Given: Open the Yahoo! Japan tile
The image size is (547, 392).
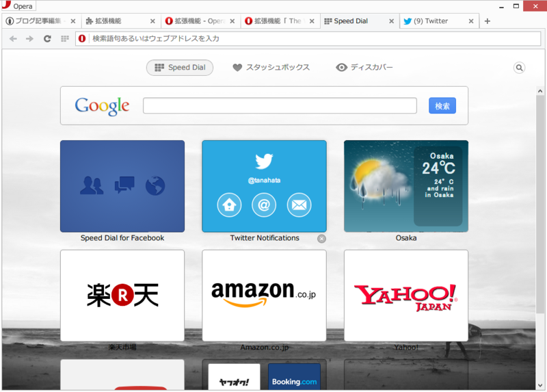Looking at the screenshot, I should (406, 296).
